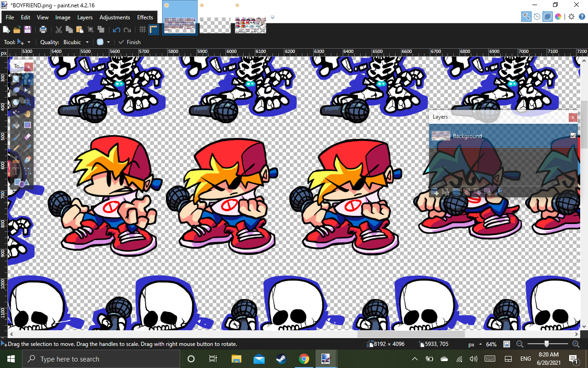The height and width of the screenshot is (368, 588).
Task: Select the Eraser tool
Action: [28, 137]
